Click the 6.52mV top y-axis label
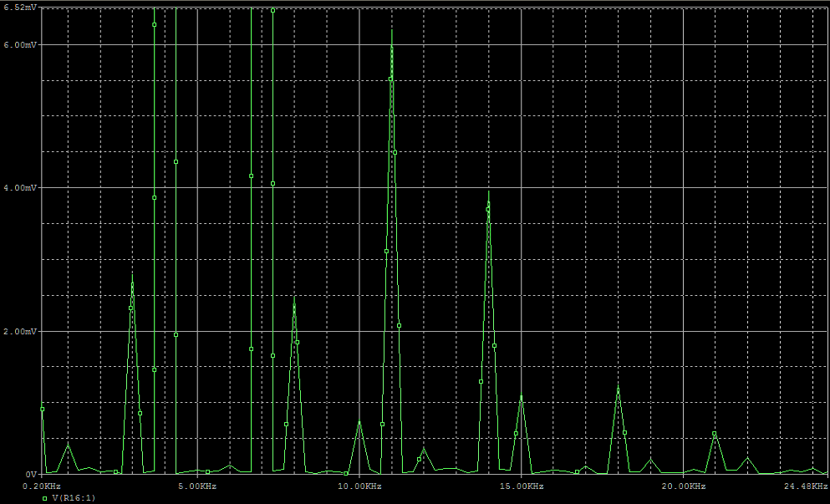The height and width of the screenshot is (504, 830). (x=20, y=8)
